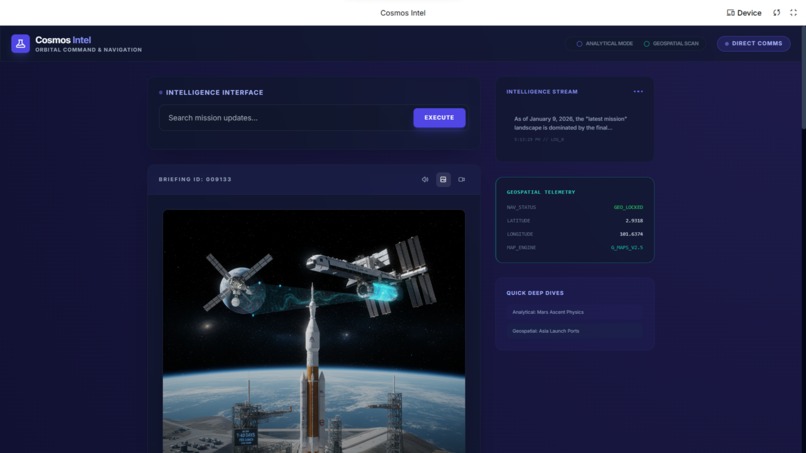Click the highlighted image view icon in briefing header
This screenshot has width=806, height=453.
pos(443,179)
